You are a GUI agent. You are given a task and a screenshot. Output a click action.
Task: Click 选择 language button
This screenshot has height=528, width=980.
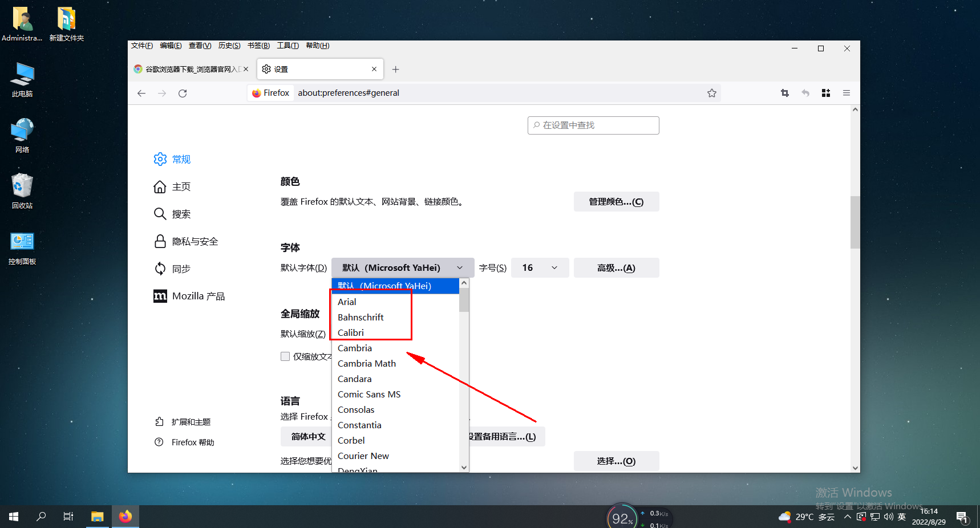(616, 461)
